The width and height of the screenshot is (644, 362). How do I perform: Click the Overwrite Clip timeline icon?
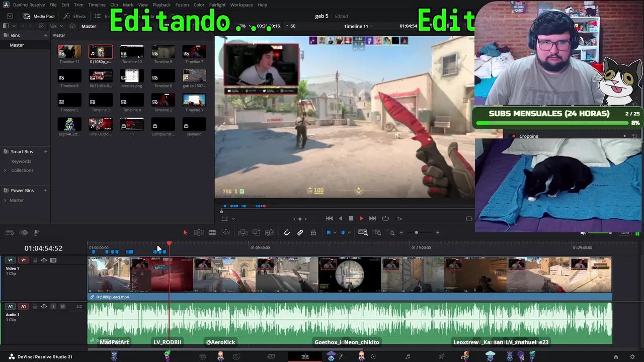(x=256, y=232)
